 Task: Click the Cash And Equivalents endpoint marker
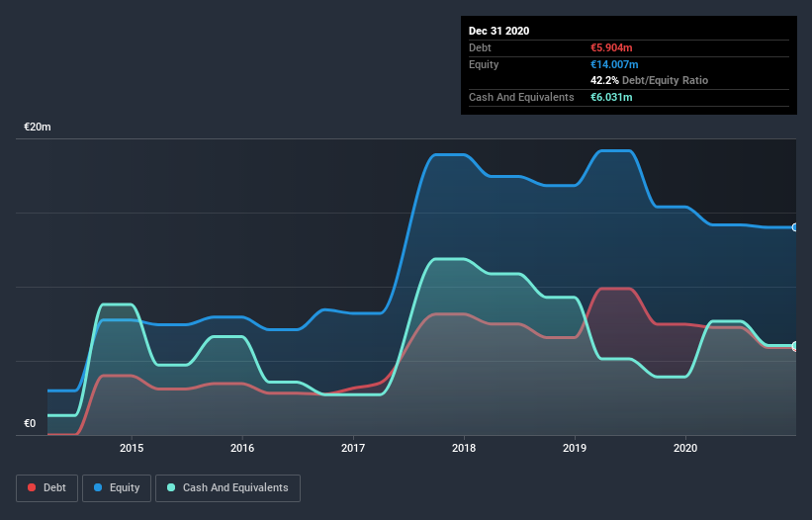[x=795, y=346]
